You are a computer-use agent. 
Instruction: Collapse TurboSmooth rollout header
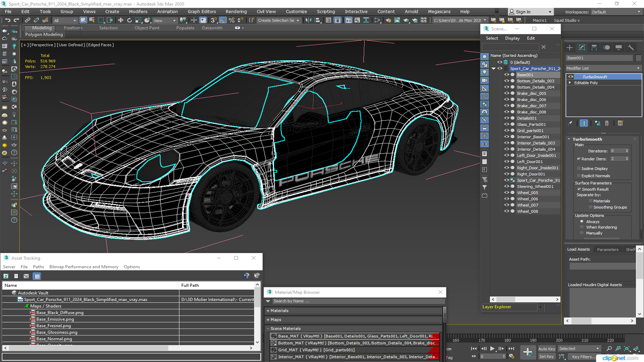point(587,139)
